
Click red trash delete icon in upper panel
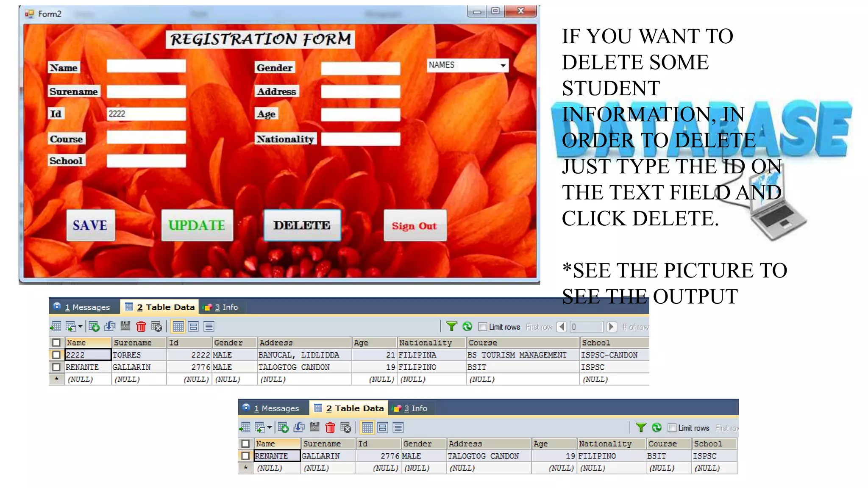[141, 326]
